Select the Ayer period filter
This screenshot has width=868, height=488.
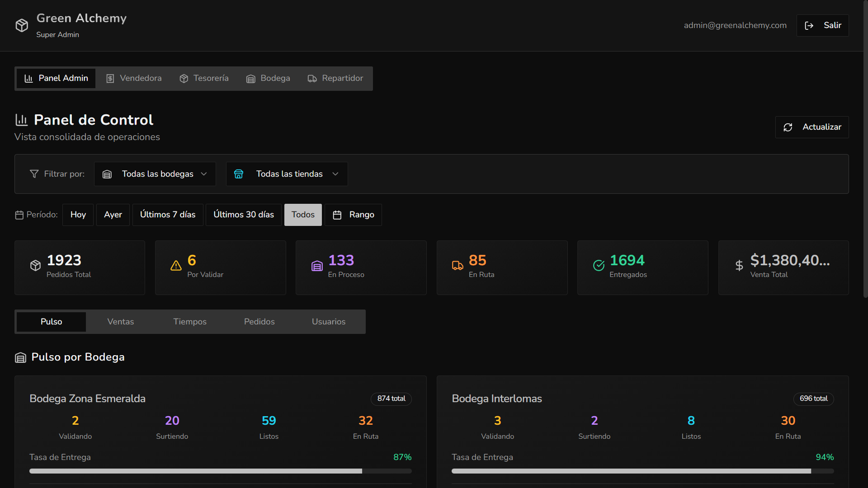113,215
